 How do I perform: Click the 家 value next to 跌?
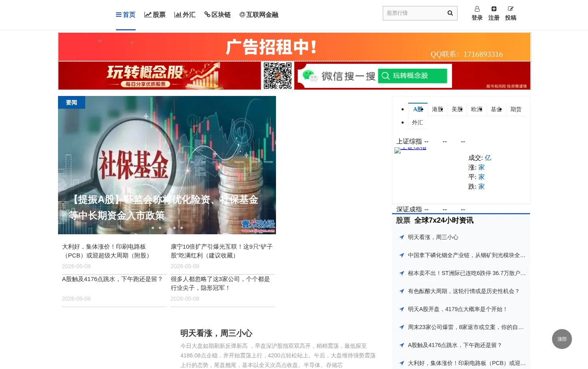(482, 187)
